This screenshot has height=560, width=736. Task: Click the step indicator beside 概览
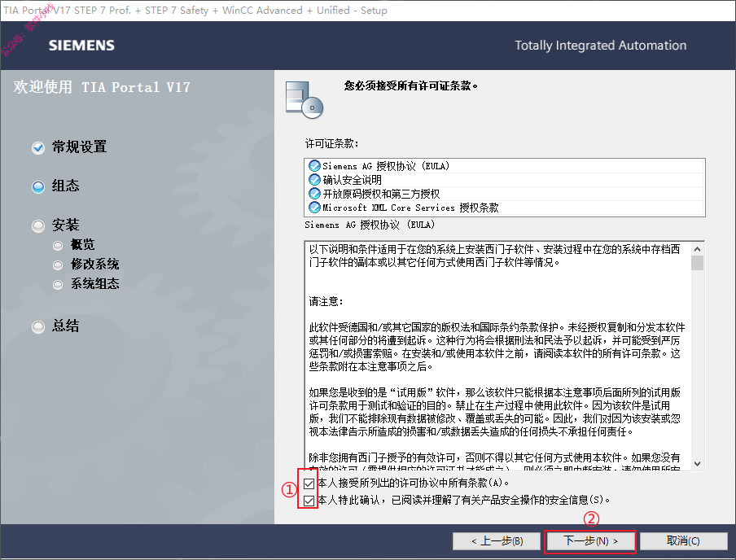pos(58,246)
